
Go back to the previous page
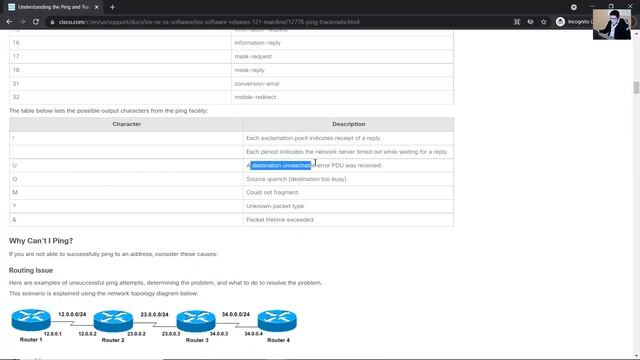coord(9,22)
